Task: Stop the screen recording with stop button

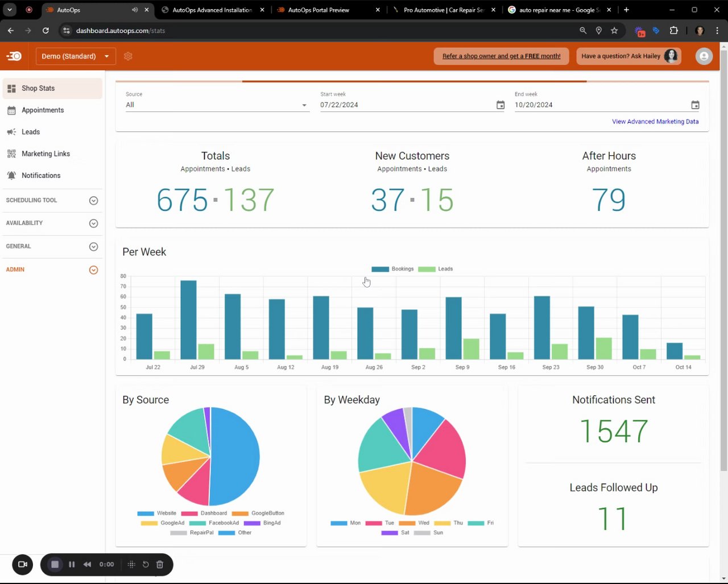Action: point(55,564)
